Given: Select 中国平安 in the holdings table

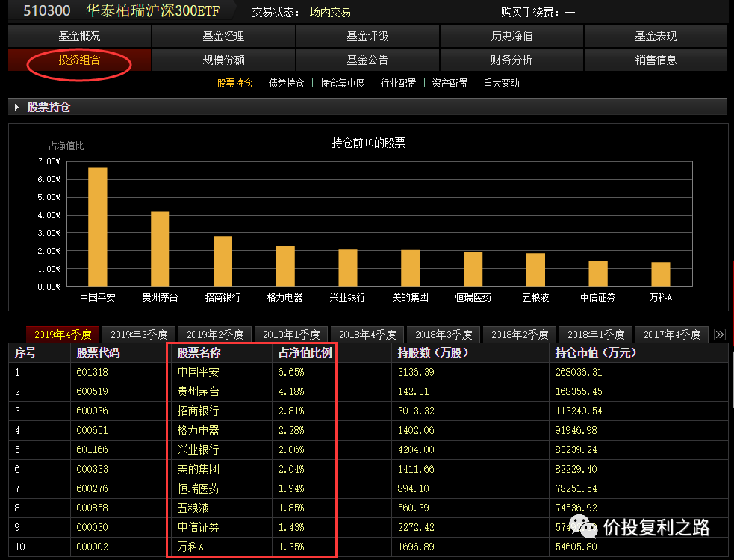Looking at the screenshot, I should (x=198, y=373).
